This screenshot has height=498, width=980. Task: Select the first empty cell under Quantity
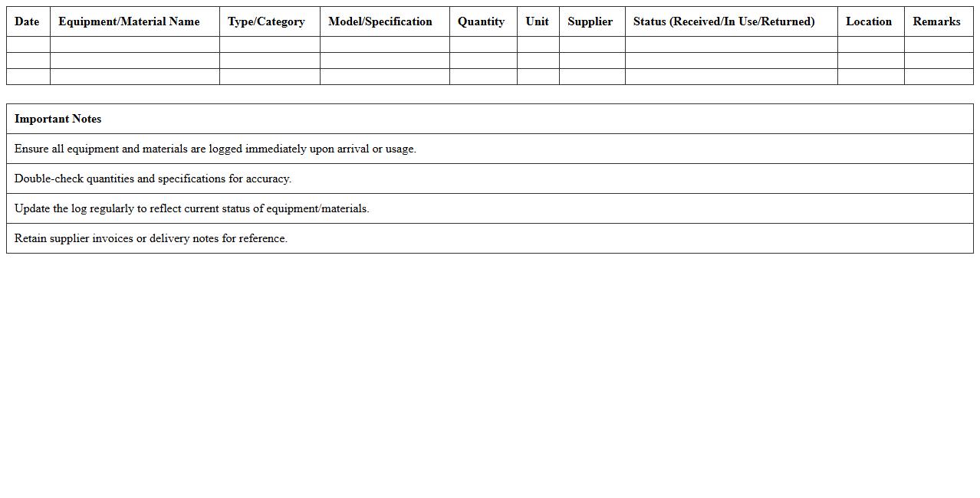(x=483, y=44)
